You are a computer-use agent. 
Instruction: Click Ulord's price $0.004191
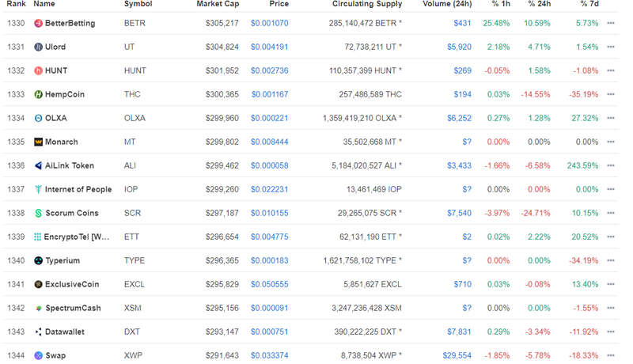(269, 47)
